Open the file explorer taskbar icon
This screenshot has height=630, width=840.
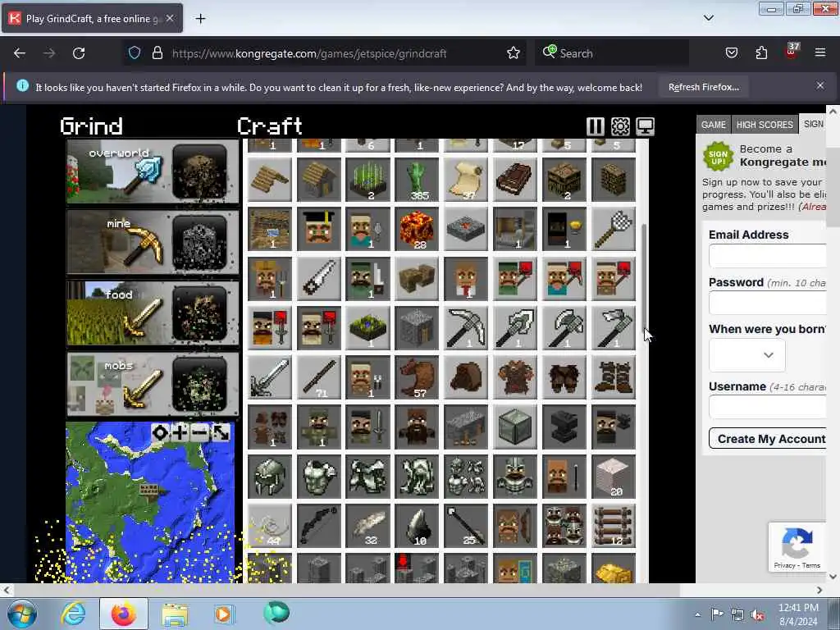(x=175, y=614)
